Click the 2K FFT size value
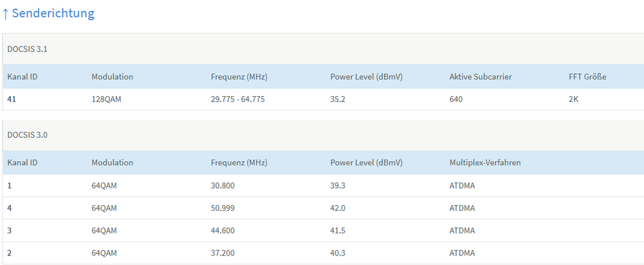The width and height of the screenshot is (644, 265). (574, 99)
